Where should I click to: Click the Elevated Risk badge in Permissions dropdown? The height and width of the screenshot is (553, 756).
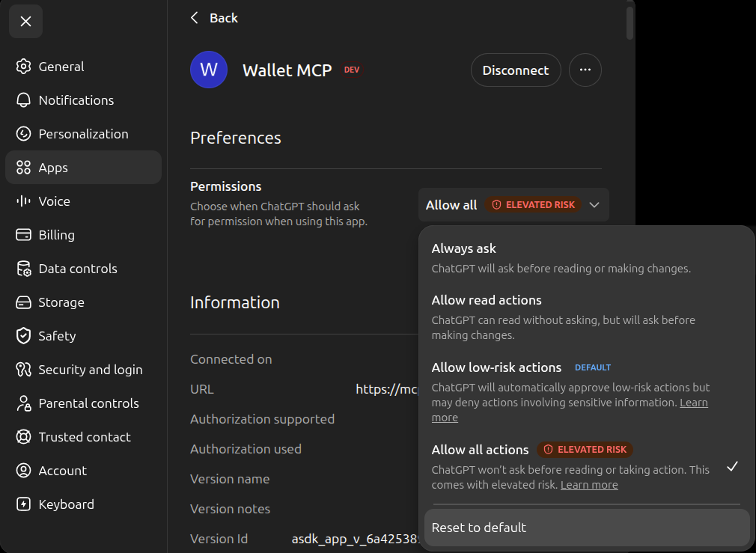pyautogui.click(x=533, y=205)
